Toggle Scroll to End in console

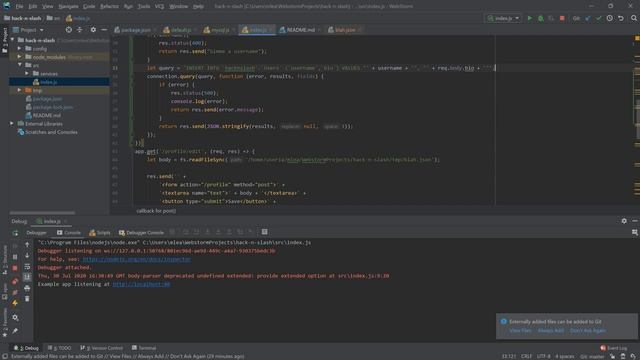[x=27, y=277]
